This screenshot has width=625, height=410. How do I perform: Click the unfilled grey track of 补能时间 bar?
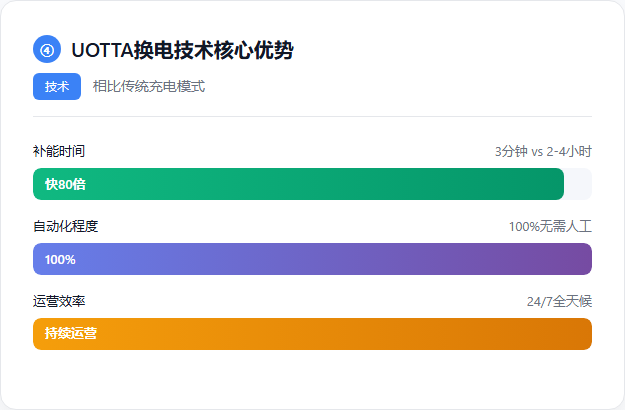tap(578, 184)
